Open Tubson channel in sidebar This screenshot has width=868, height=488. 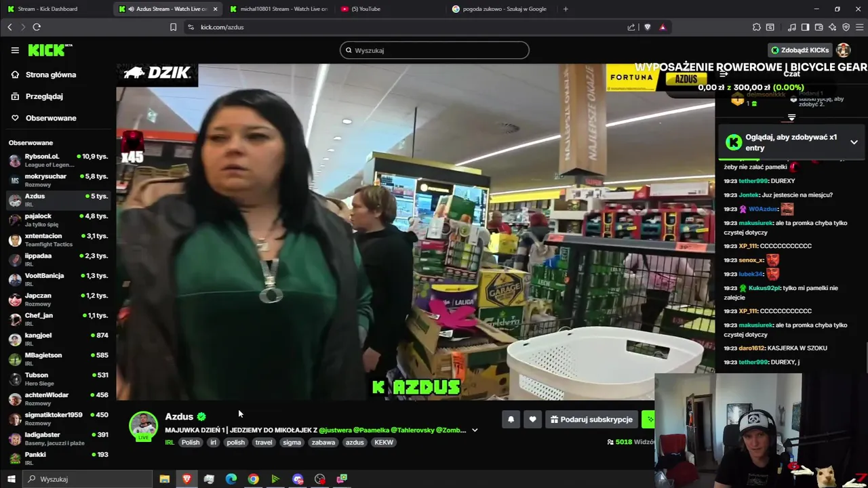pos(58,378)
